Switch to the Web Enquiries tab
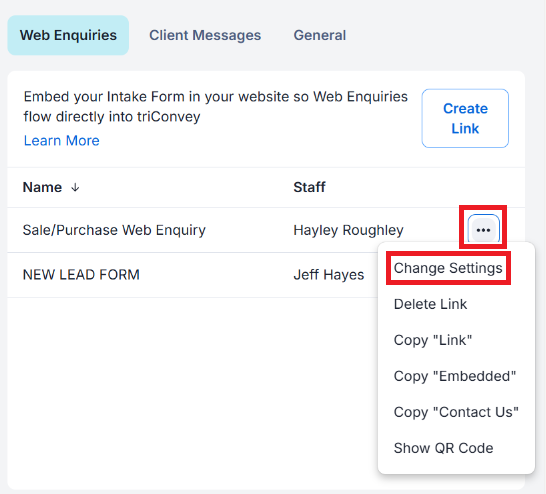The width and height of the screenshot is (546, 494). pyautogui.click(x=68, y=35)
